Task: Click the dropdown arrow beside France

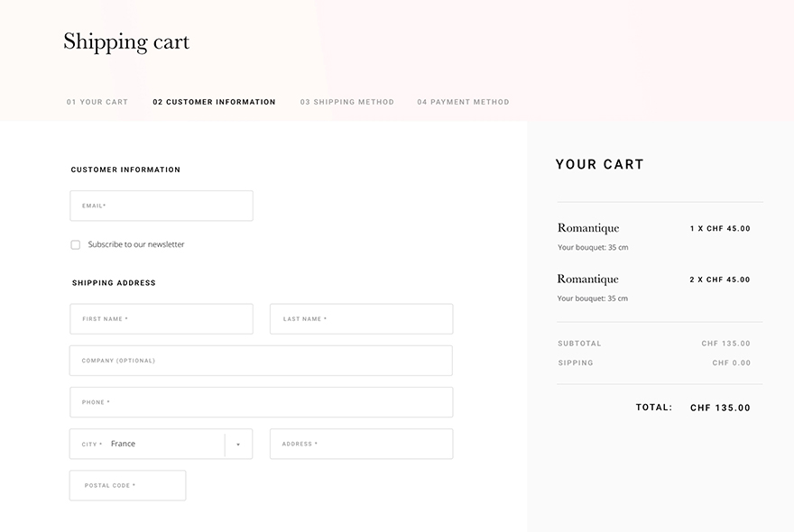Action: [x=238, y=445]
